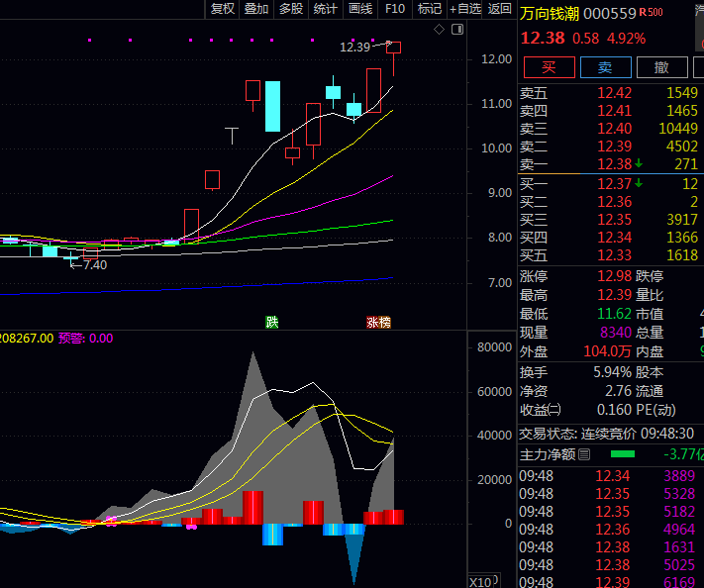Screen dimensions: 704x588
Task: Expand the X10 volume scale selector
Action: pyautogui.click(x=482, y=581)
